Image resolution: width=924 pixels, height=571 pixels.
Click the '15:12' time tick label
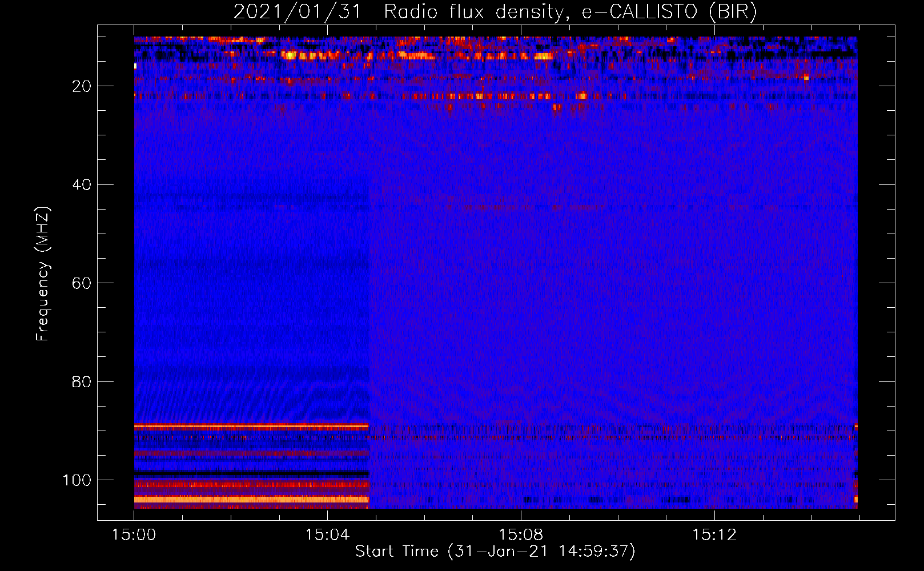tap(714, 535)
